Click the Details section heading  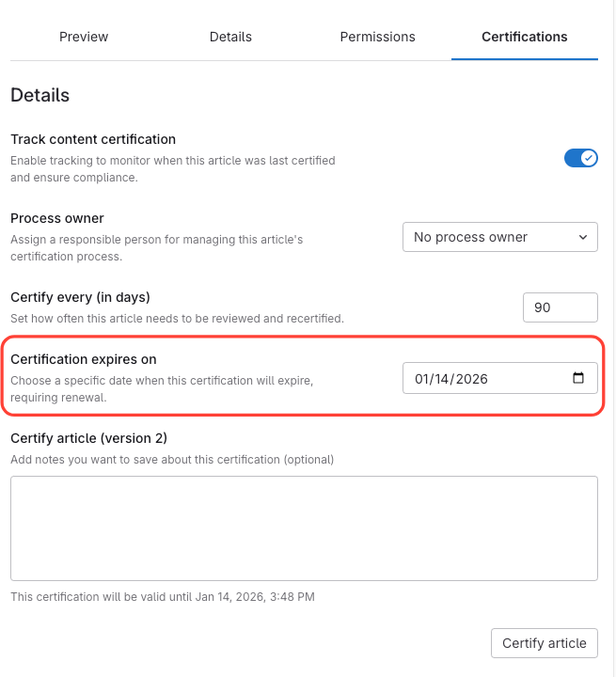click(39, 95)
